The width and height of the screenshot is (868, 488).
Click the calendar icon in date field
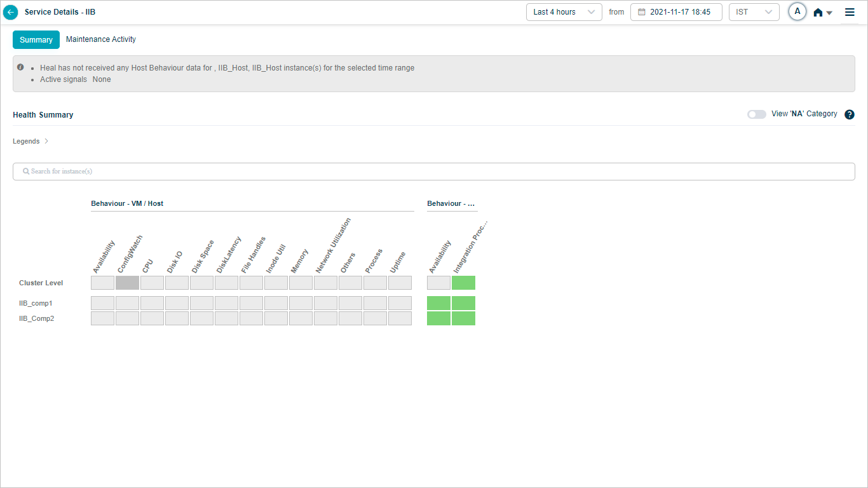pos(641,12)
